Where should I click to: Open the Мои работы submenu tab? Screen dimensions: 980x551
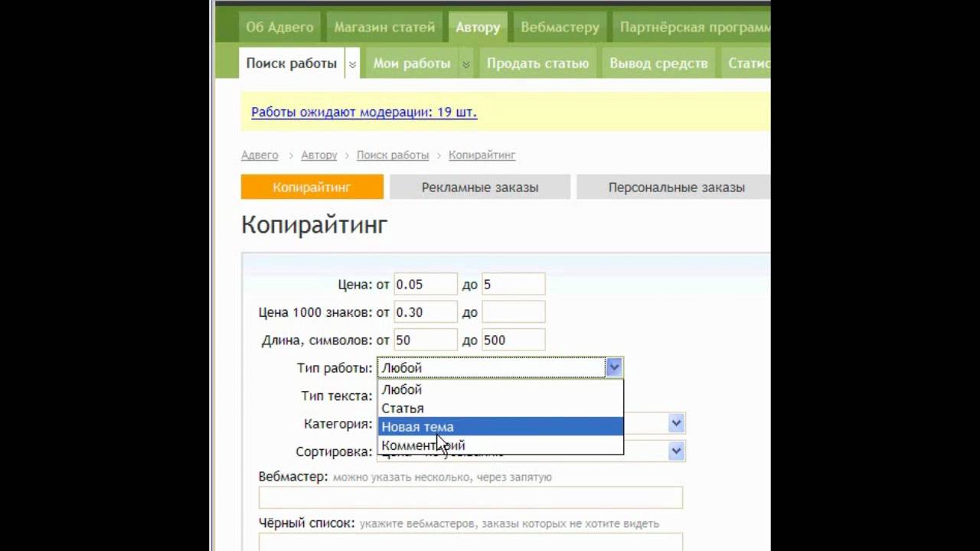click(411, 64)
